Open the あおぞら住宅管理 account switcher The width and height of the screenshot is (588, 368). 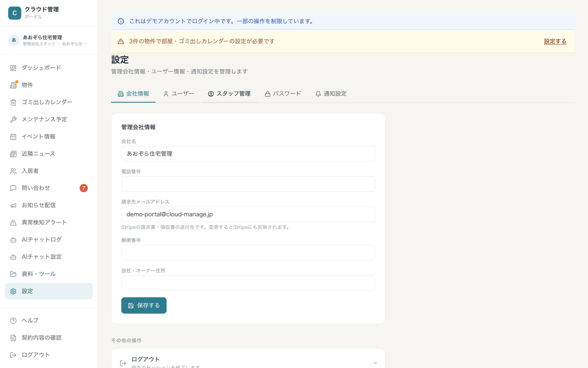pos(49,40)
